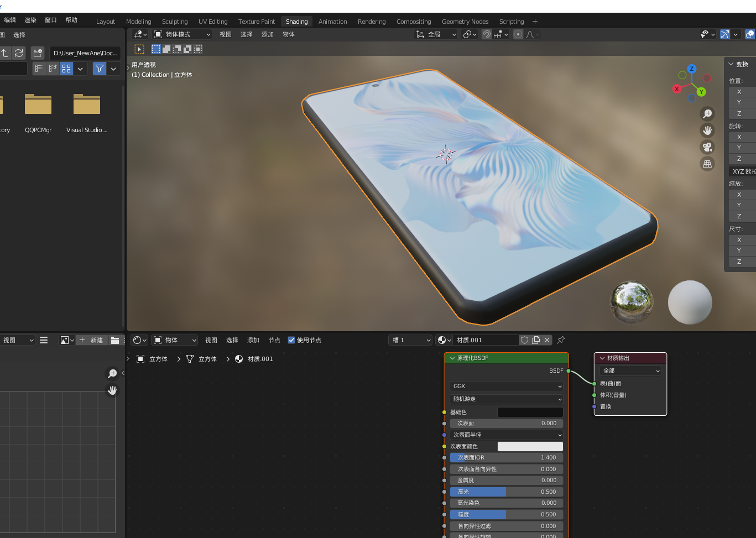Toggle viewport overlays button
Image resolution: width=756 pixels, height=538 pixels.
click(750, 34)
